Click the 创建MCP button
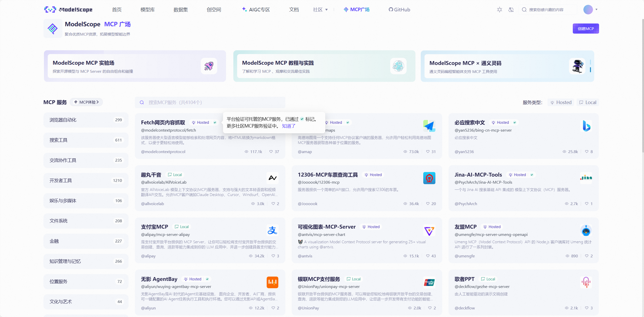The height and width of the screenshot is (317, 644). click(585, 29)
